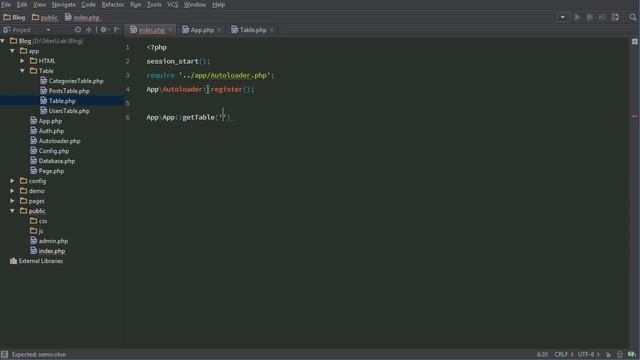
Task: Open the Tools menu
Action: coord(154,4)
